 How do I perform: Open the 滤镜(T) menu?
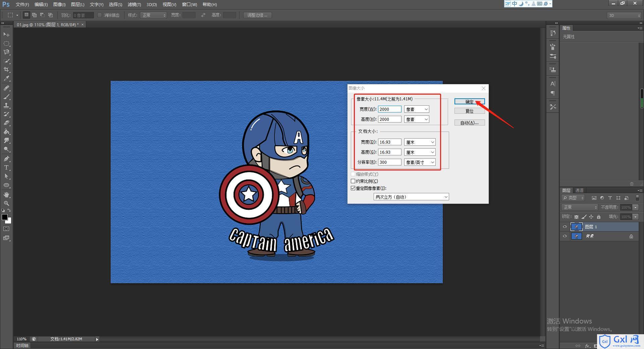[x=134, y=4]
